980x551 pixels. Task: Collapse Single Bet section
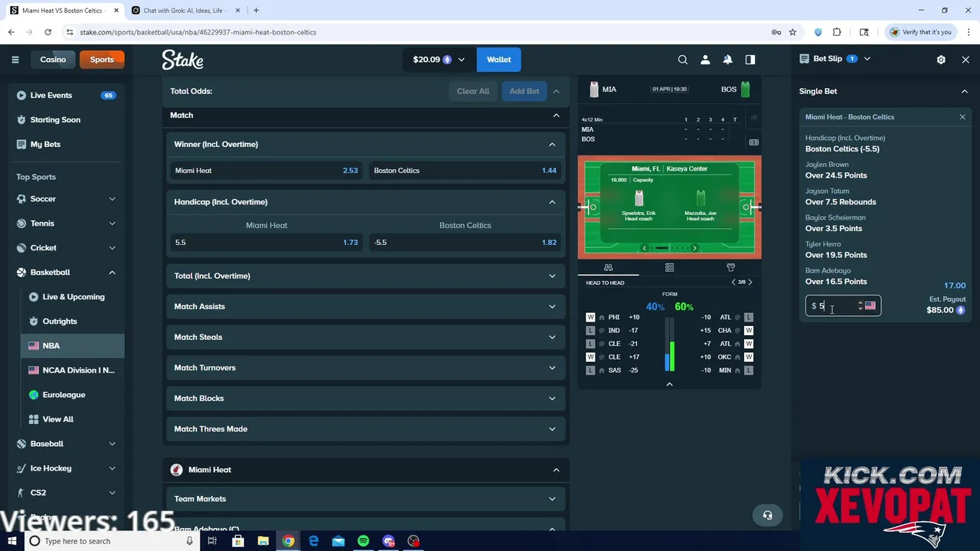[x=964, y=91]
